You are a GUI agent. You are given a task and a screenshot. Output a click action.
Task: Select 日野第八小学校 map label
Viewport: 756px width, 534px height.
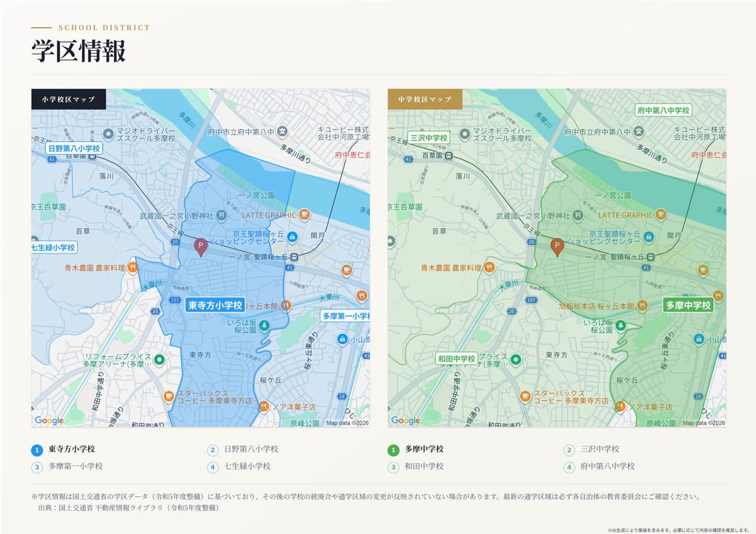tap(74, 148)
